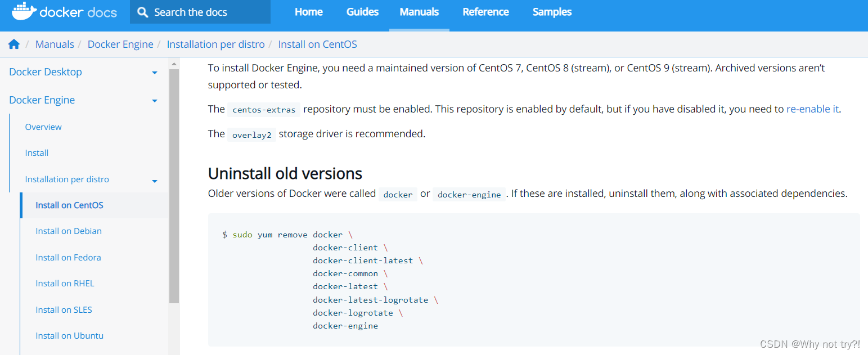Click the sidebar vertical scrollbar thumb
The width and height of the screenshot is (868, 355).
click(x=174, y=186)
